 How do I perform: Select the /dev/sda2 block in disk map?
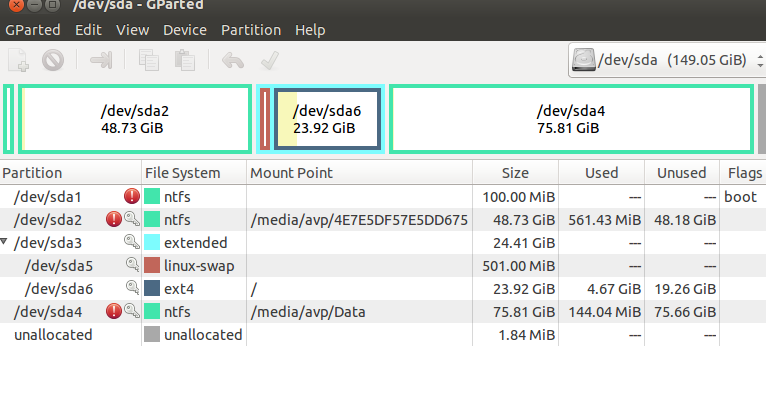[x=135, y=119]
